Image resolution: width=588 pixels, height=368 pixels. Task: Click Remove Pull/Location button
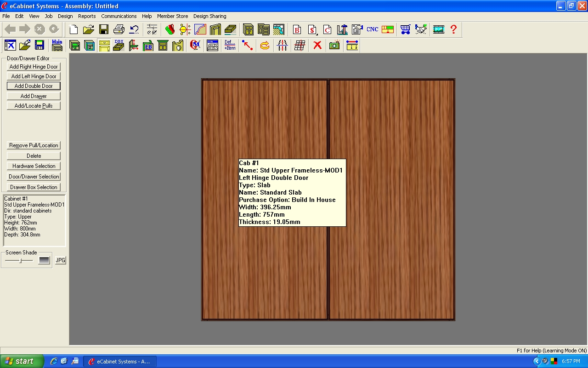tap(34, 145)
